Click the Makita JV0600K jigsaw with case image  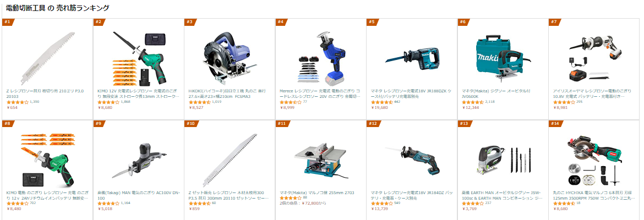pos(503,57)
